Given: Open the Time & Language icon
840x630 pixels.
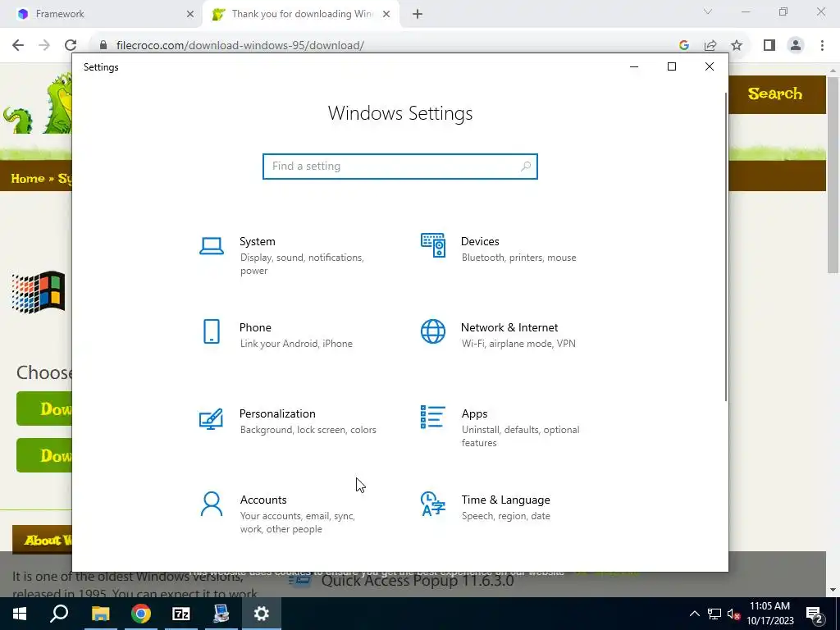Looking at the screenshot, I should pos(433,504).
